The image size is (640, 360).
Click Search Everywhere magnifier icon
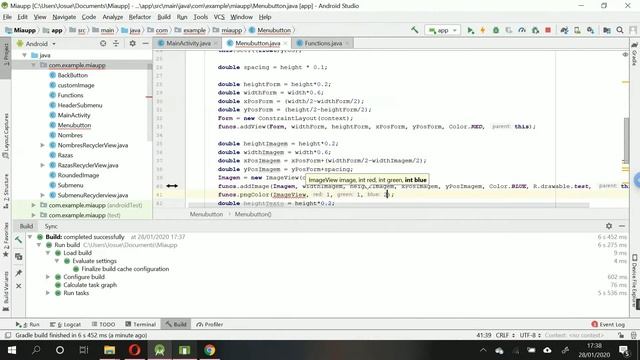click(x=620, y=30)
